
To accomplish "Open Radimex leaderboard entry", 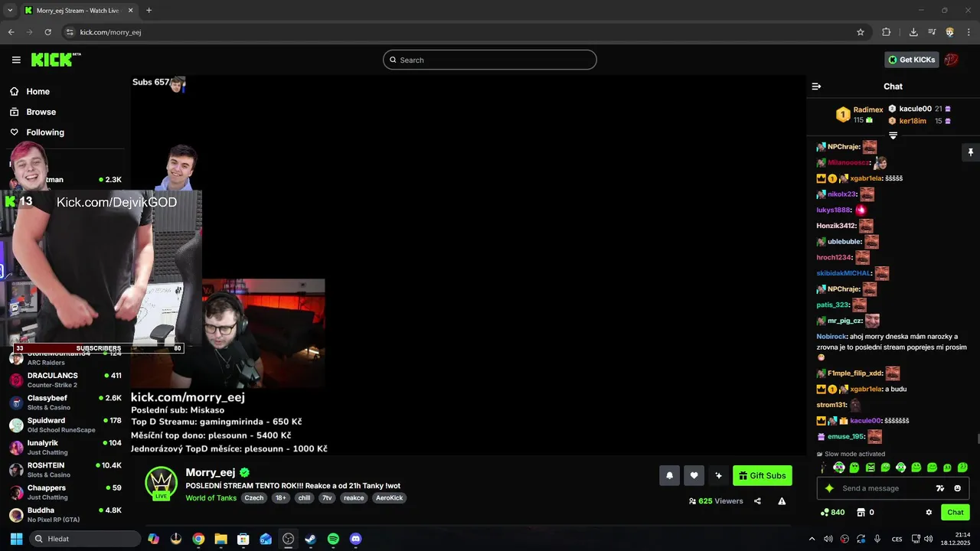I will tap(859, 115).
